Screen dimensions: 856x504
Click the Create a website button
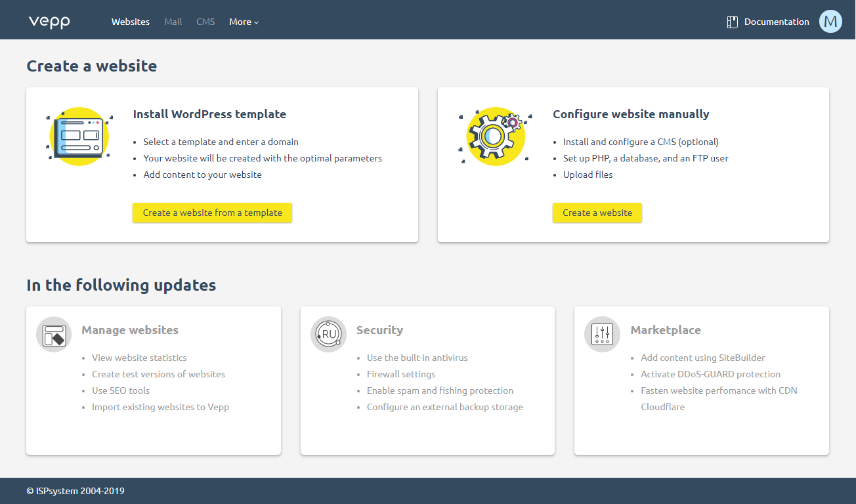(x=597, y=213)
